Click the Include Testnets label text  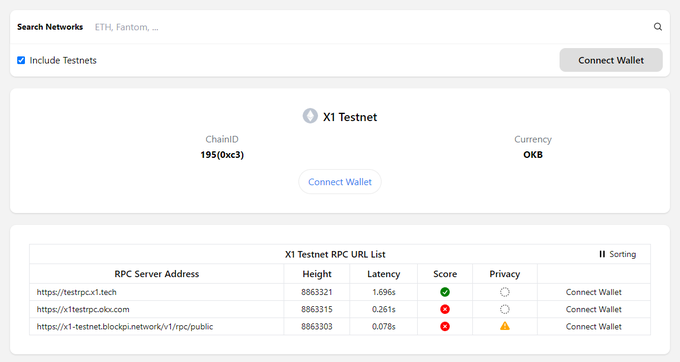pyautogui.click(x=63, y=60)
